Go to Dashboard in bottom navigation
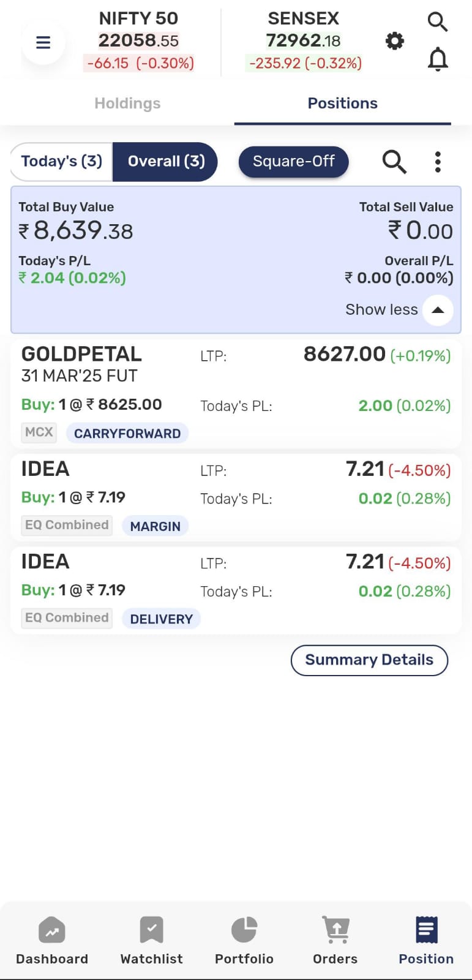Viewport: 472px width, 980px height. coord(52,941)
